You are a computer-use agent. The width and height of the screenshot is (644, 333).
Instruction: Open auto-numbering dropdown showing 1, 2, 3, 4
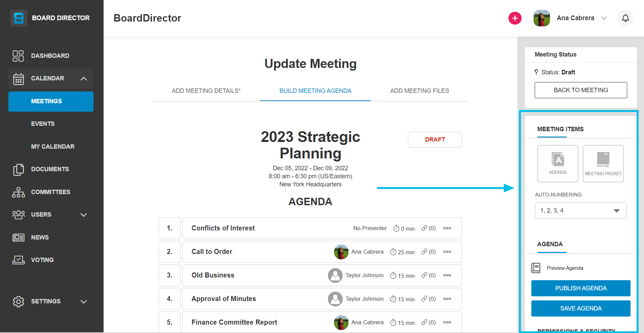(x=581, y=211)
